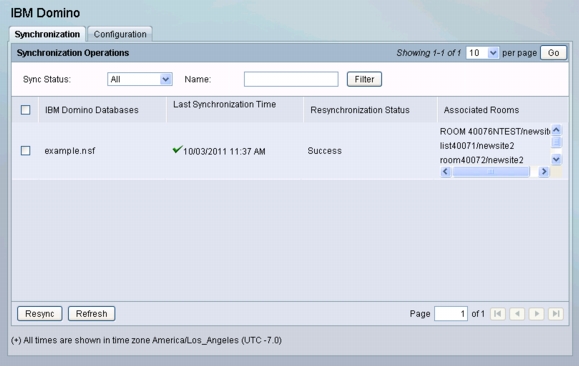The height and width of the screenshot is (367, 579).
Task: Click the rooms list horizontal scrollbar thumb
Action: pos(491,171)
